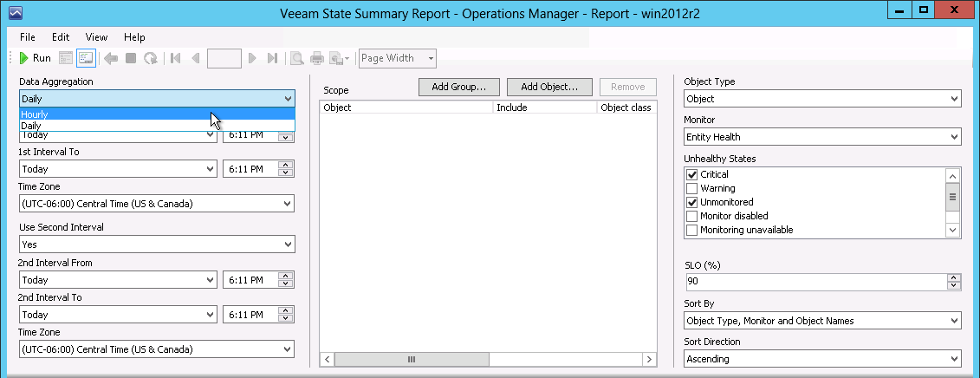Jump to the first report page

tap(176, 58)
